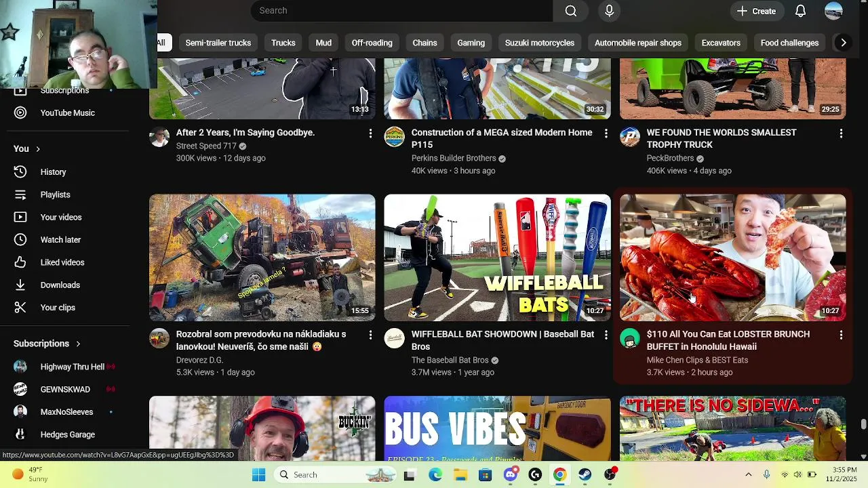Select the Semi-trailer trucks chip
The width and height of the screenshot is (868, 488).
(x=218, y=43)
